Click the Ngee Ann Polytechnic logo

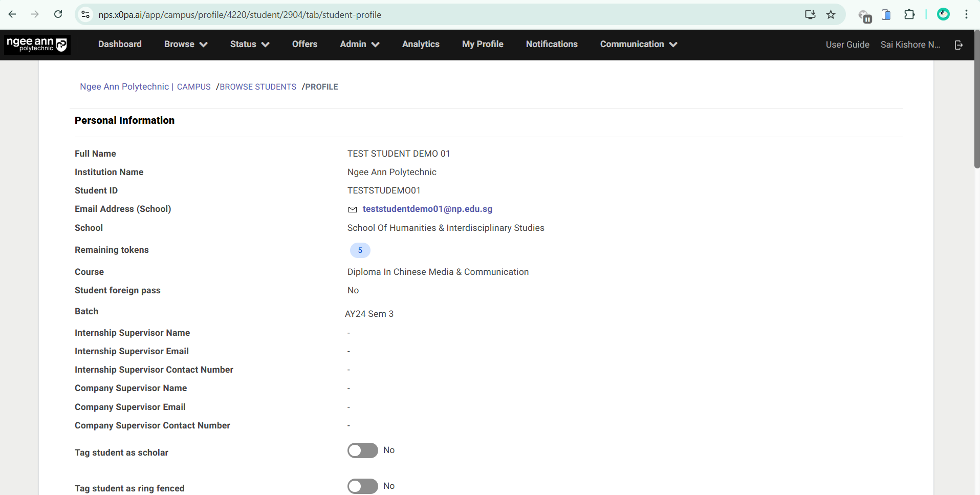37,45
